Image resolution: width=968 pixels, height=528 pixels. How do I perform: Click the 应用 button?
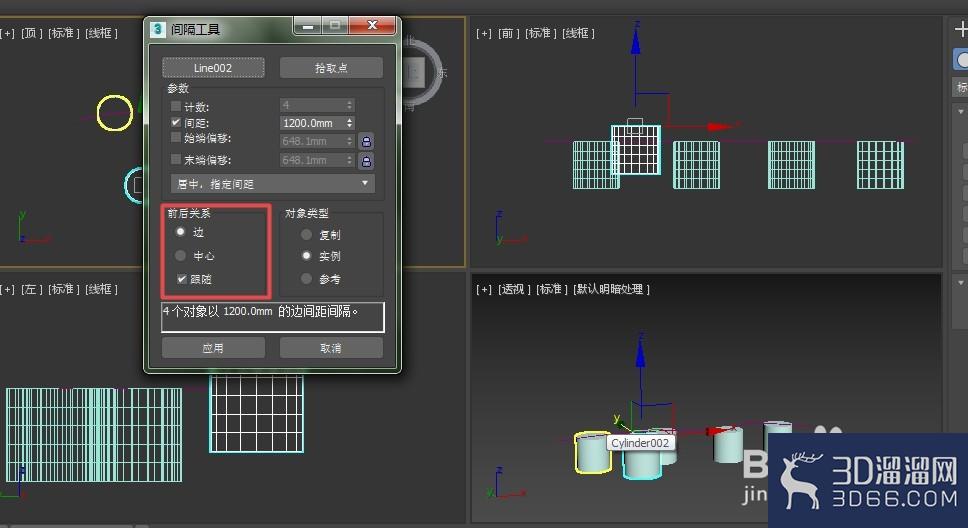tap(214, 348)
